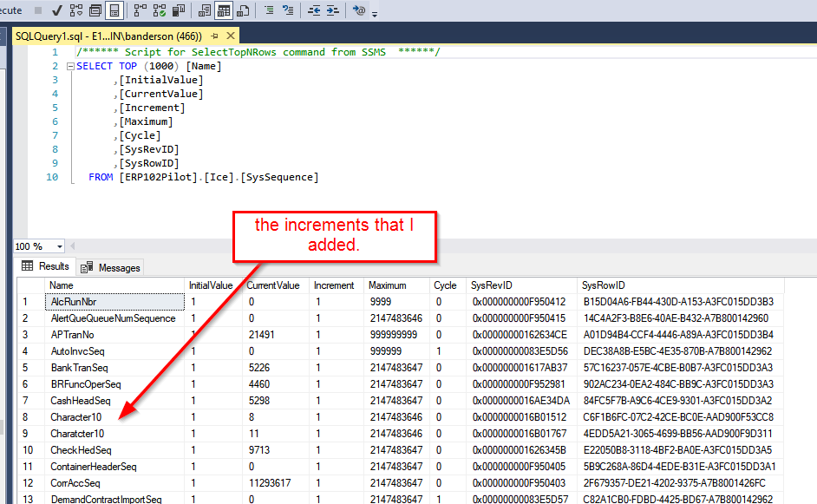
Task: Select the Character10 cell in row 8
Action: click(x=77, y=417)
